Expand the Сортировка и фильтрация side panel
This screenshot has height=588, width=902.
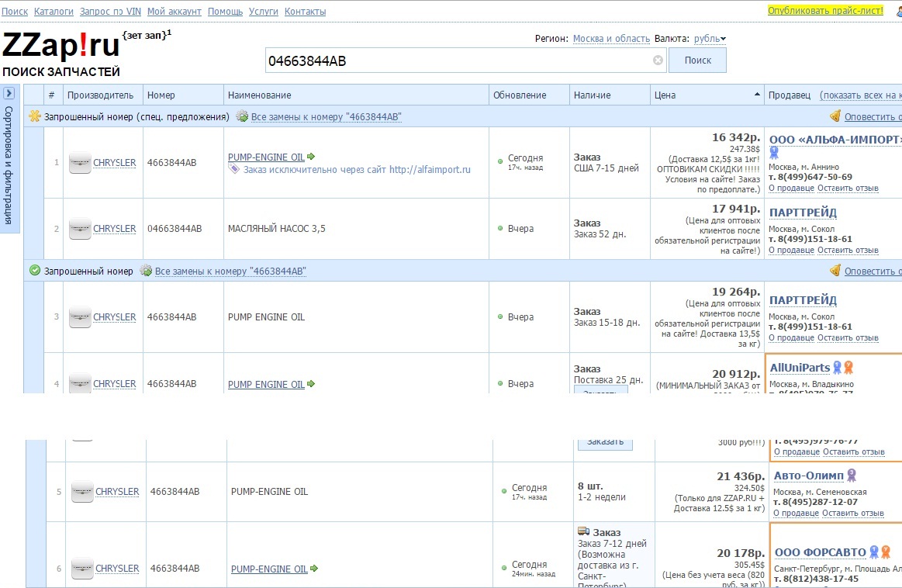(9, 93)
